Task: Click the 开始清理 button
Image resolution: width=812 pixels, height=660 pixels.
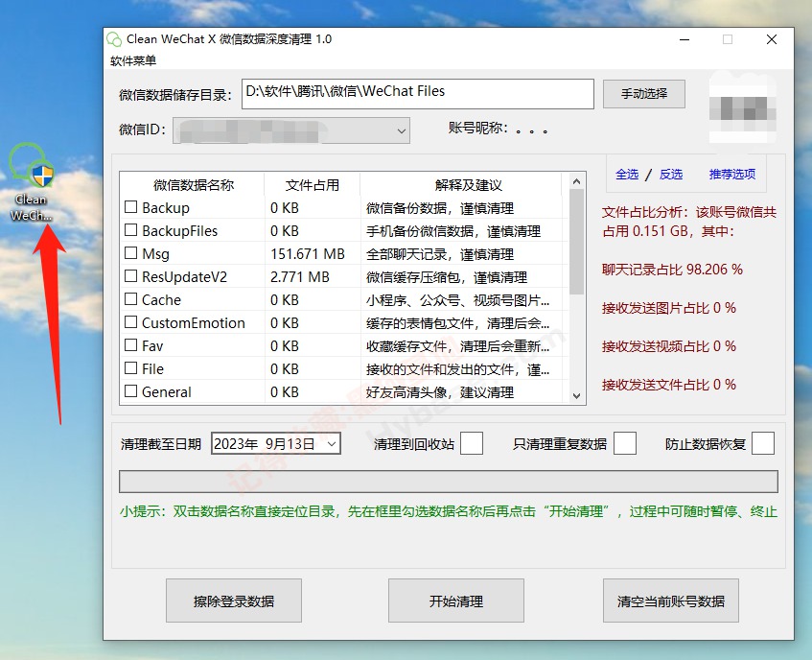Action: click(455, 601)
